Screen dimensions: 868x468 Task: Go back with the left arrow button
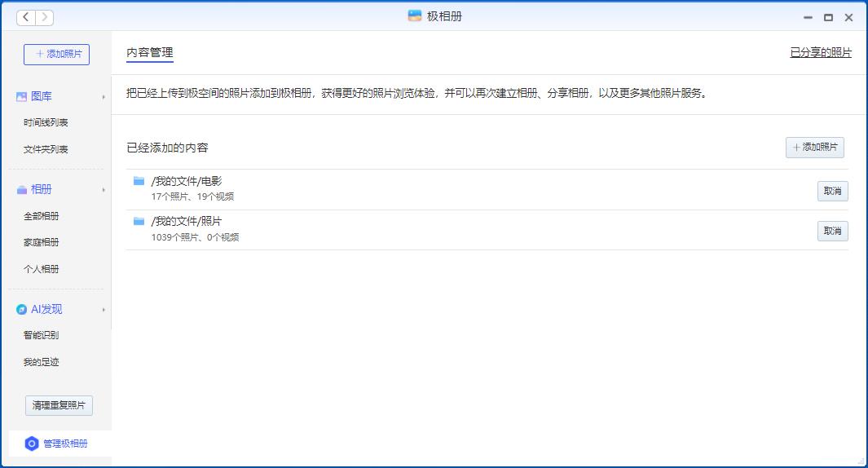pos(25,17)
